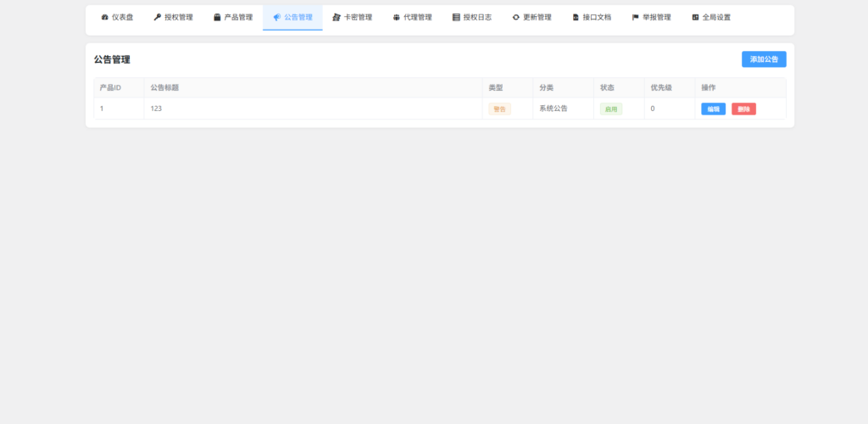Click the 公告标题 column header

[x=164, y=87]
